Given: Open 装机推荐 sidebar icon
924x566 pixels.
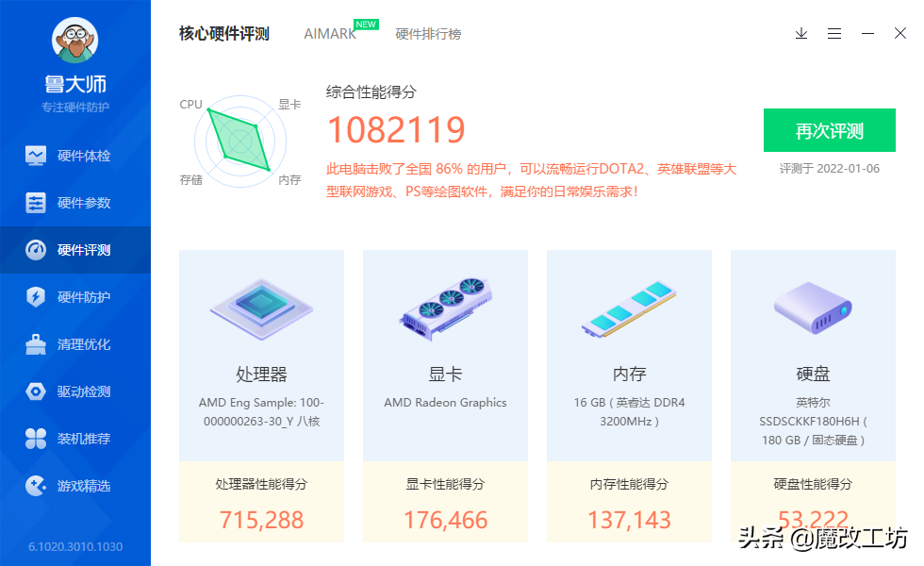Looking at the screenshot, I should (36, 439).
